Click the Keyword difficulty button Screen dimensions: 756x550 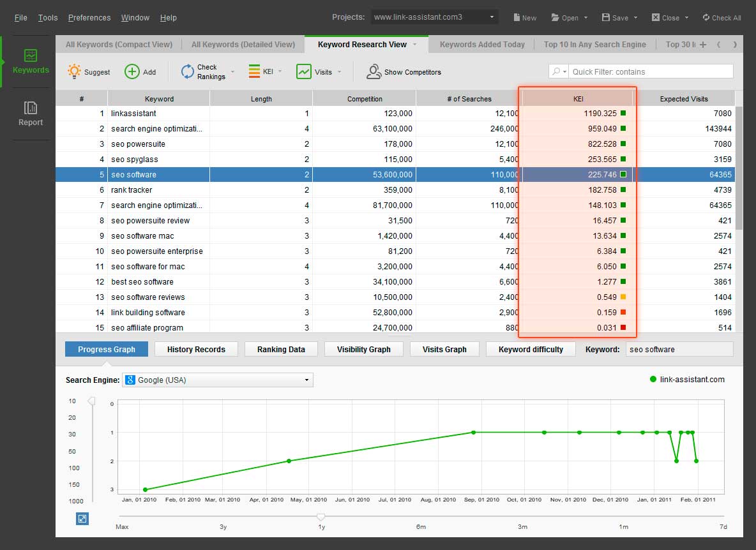(531, 349)
